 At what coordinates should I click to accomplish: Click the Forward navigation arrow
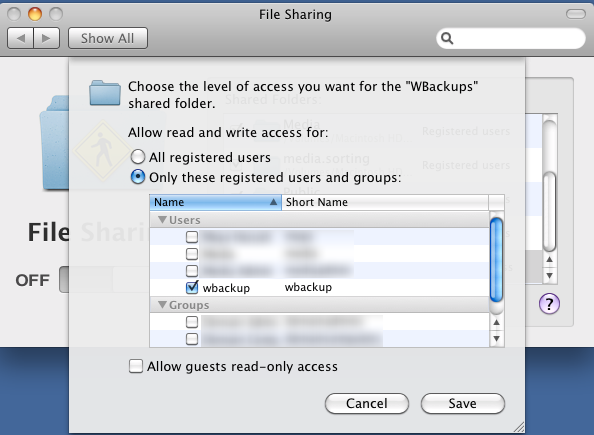pos(46,38)
